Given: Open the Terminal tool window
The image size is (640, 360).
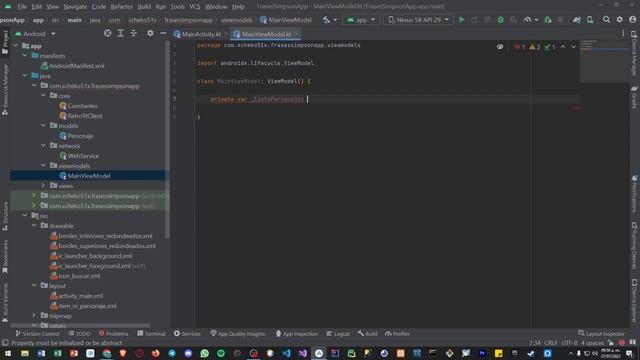Looking at the screenshot, I should point(151,334).
